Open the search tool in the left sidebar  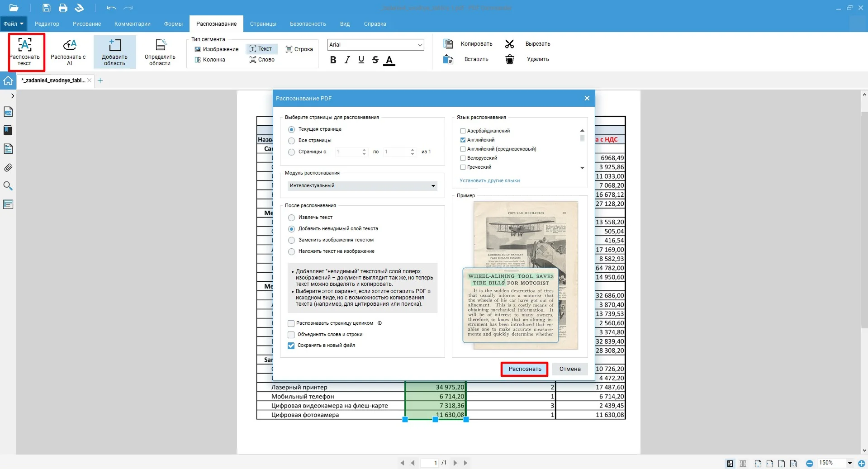8,186
